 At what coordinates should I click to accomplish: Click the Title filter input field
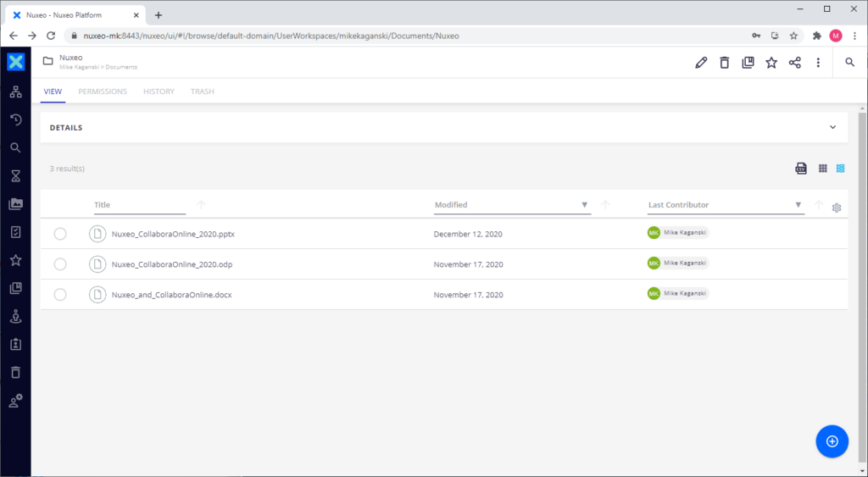139,205
